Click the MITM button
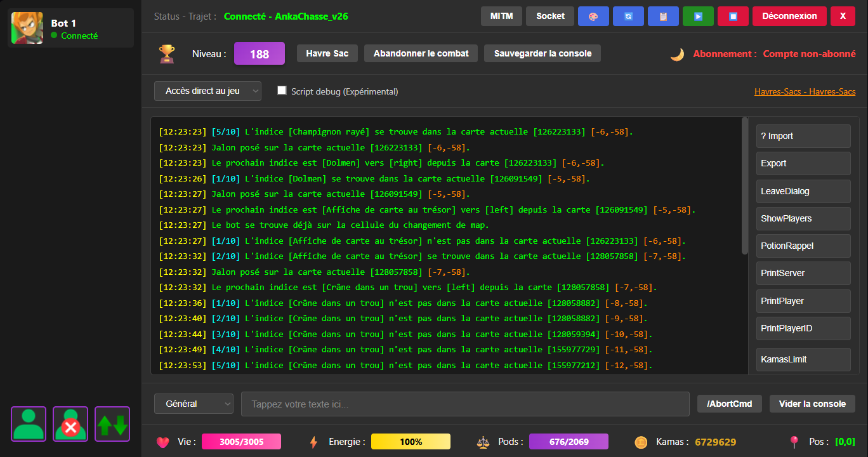Screen dimensions: 868x457 [501, 17]
